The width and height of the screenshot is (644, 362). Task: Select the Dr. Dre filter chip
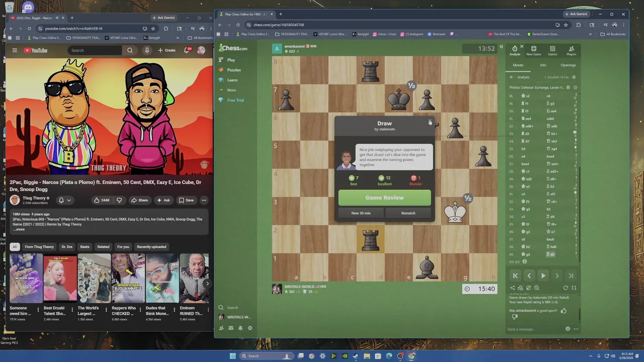pyautogui.click(x=67, y=247)
